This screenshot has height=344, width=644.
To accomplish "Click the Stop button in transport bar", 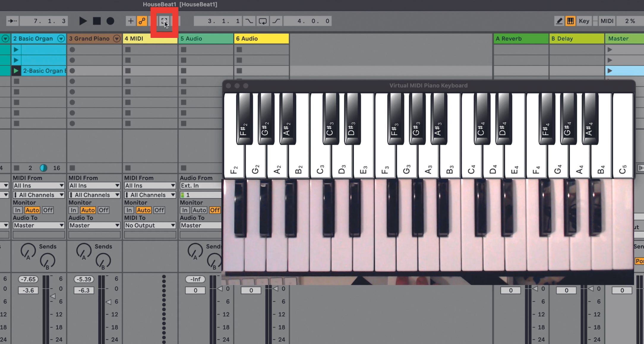I will (97, 21).
